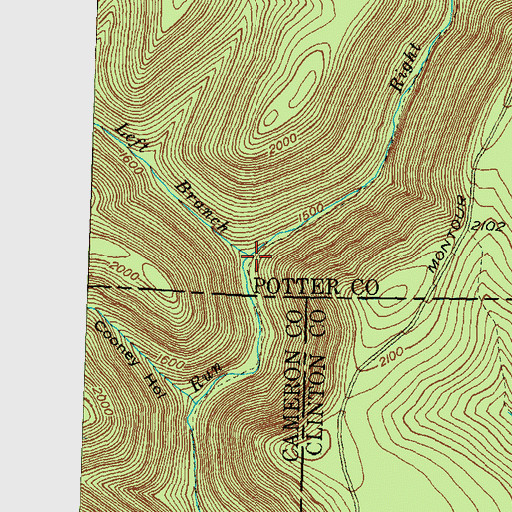Click the "Branch" stream label
Image resolution: width=512 pixels, height=512 pixels.
click(x=202, y=207)
